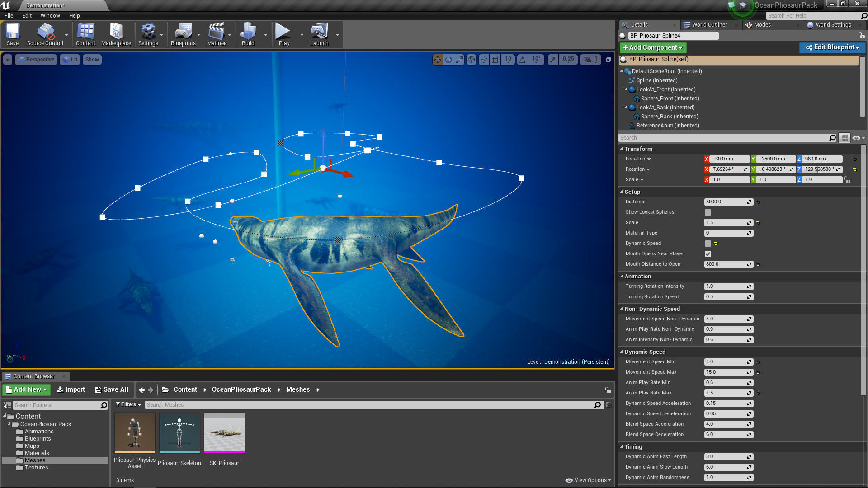Open the Marketplace toolbar icon
Screen dimensions: 868x488
tap(116, 35)
